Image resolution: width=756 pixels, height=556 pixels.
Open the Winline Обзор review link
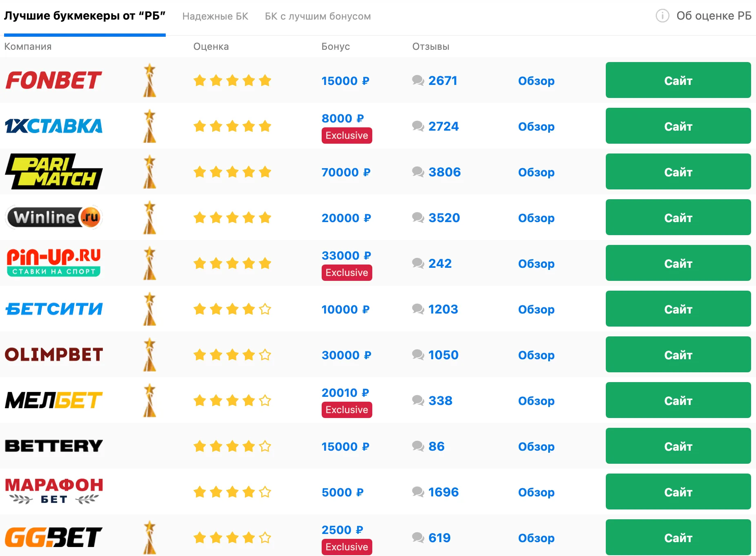tap(536, 218)
